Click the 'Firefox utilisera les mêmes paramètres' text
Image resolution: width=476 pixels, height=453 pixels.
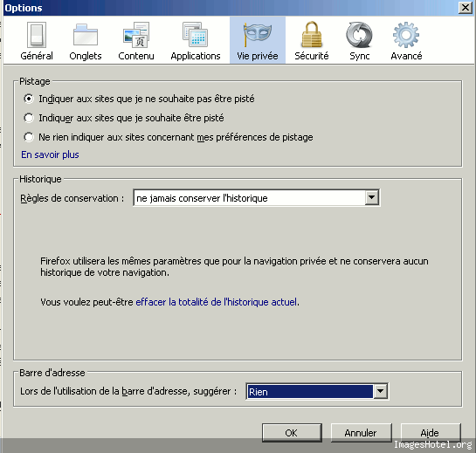tap(234, 267)
